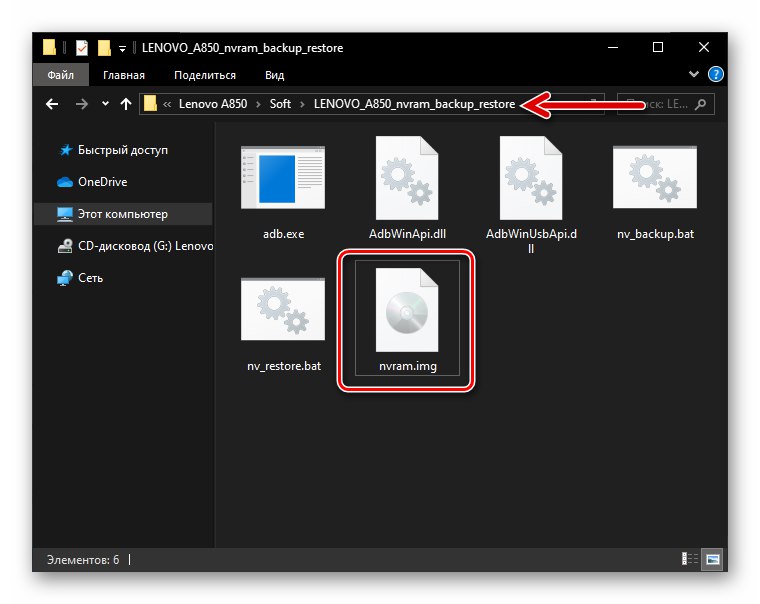The image size is (760, 604).
Task: Select Быстрый доступ in sidebar
Action: tap(123, 150)
